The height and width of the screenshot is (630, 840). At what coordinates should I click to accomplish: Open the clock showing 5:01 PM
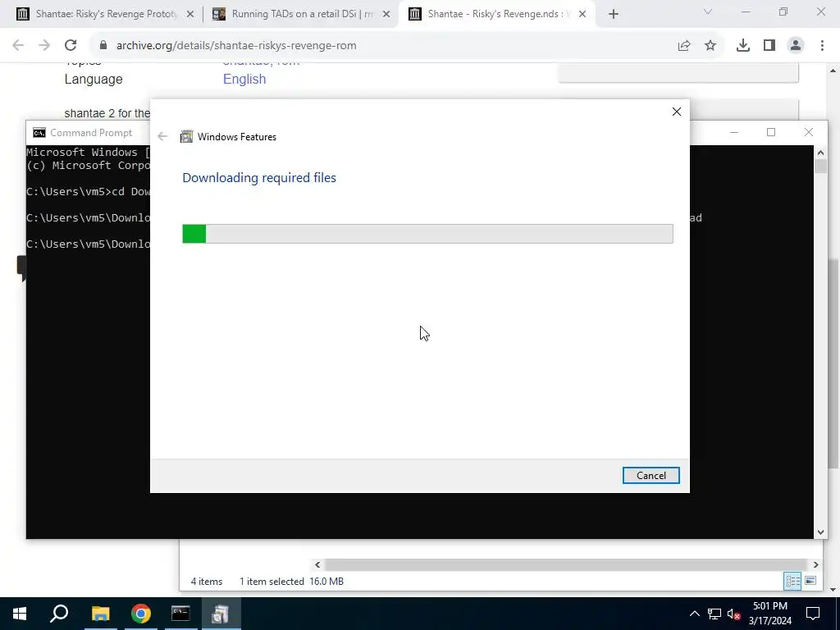pos(769,614)
